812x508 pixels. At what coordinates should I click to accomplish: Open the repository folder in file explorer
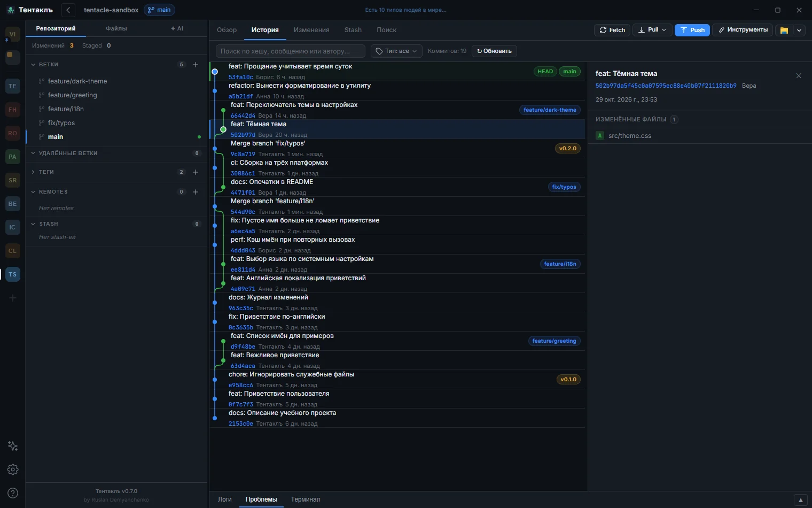[x=784, y=30]
